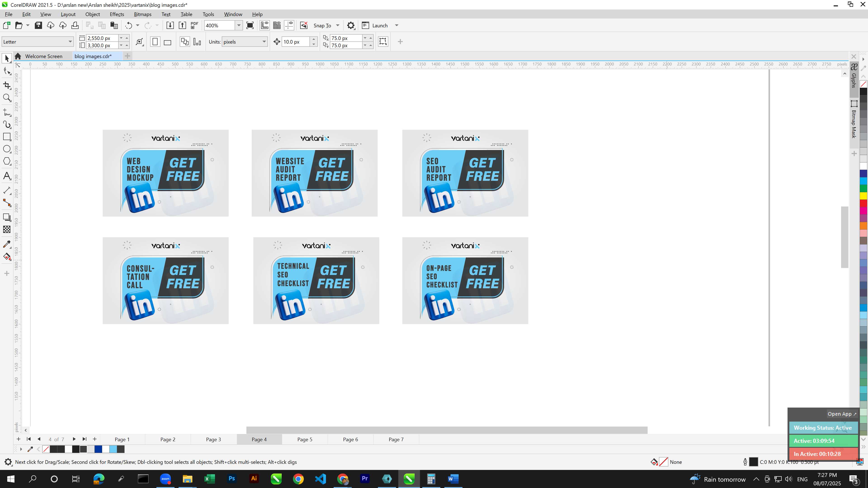Screen dimensions: 868x488
Task: Select the Transparency tool
Action: click(7, 229)
